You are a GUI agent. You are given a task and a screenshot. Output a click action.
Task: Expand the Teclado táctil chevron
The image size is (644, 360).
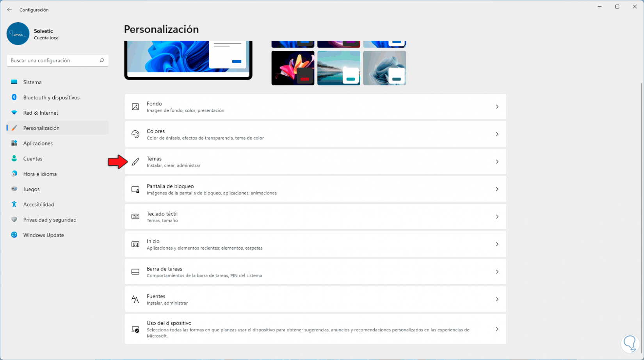[497, 217]
